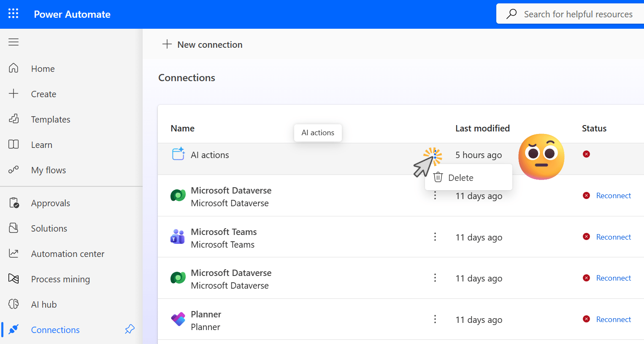This screenshot has width=644, height=344.
Task: Go to My flows in sidebar
Action: click(49, 170)
